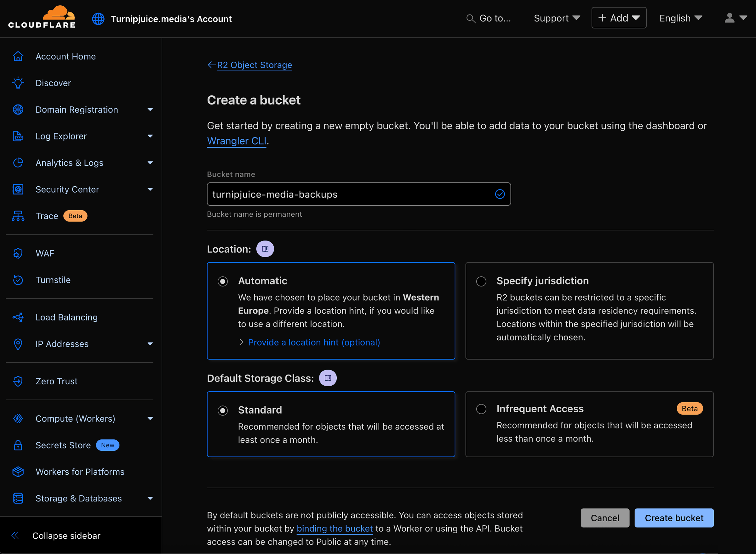Click the Turnipjuice.media's Account title
This screenshot has height=554, width=756.
[x=171, y=19]
